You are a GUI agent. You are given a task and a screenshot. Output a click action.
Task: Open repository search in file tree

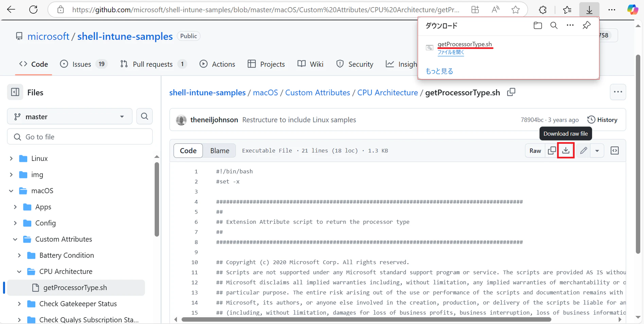coord(144,116)
